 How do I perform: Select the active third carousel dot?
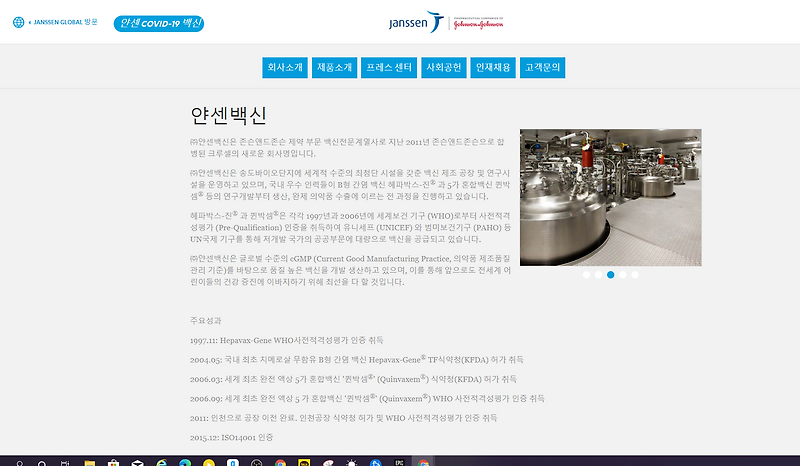(611, 275)
